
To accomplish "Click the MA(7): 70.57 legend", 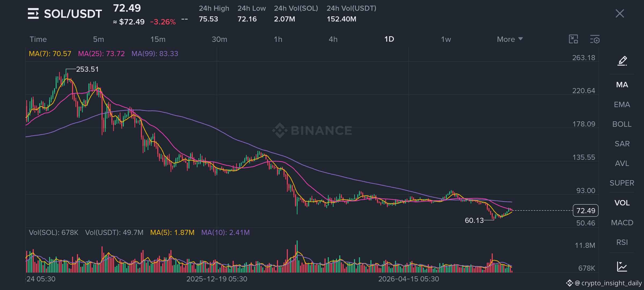I will [x=50, y=54].
